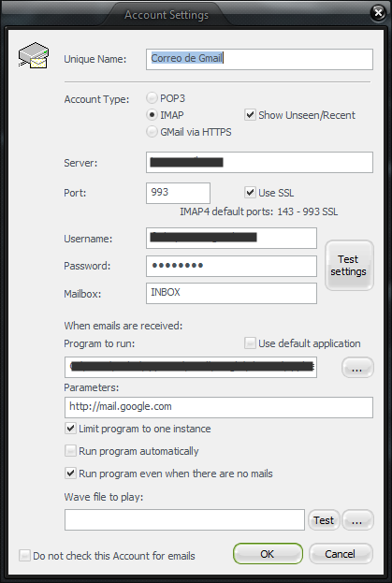Choose GMail via HTTPS option
The image size is (392, 583).
pos(152,132)
